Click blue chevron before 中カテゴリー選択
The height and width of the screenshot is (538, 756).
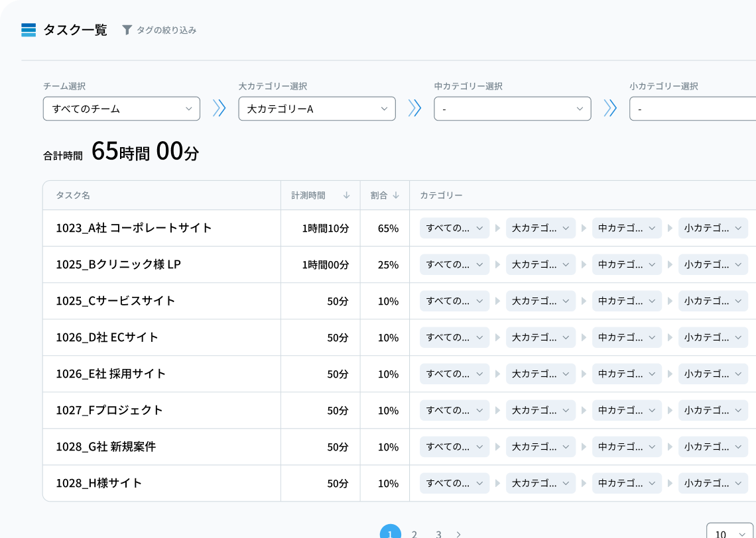click(414, 108)
